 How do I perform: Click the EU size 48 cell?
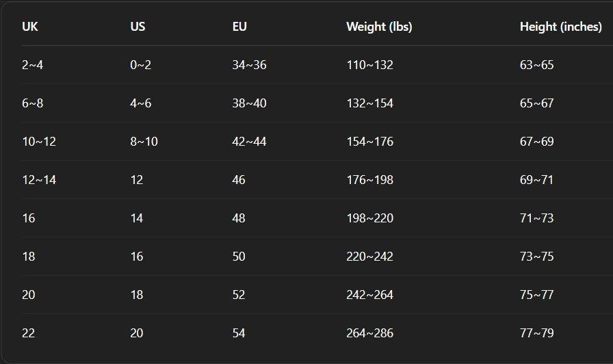point(239,218)
